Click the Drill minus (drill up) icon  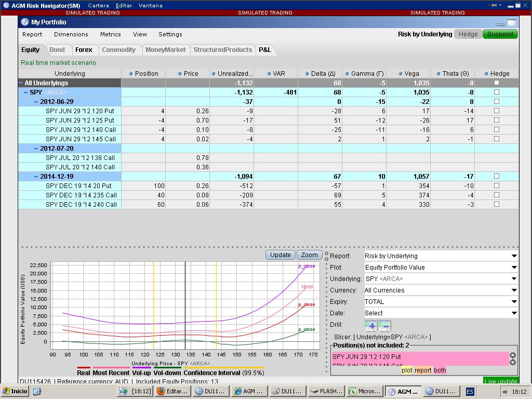[384, 326]
